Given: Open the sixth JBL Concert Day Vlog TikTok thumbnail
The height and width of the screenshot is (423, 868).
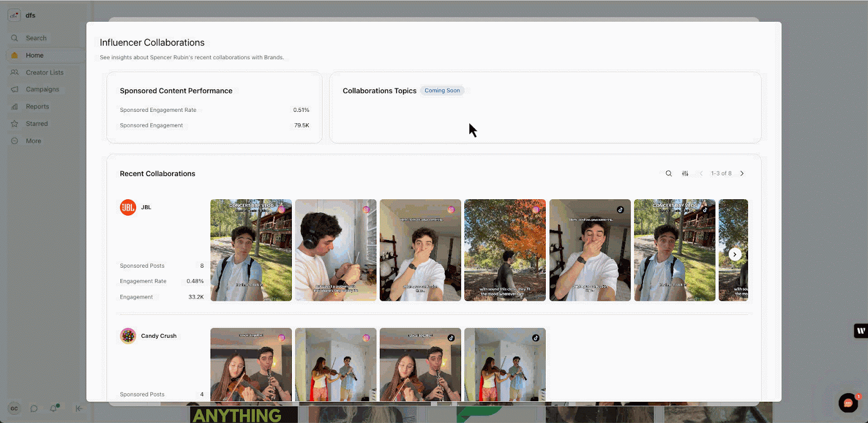Looking at the screenshot, I should point(675,250).
